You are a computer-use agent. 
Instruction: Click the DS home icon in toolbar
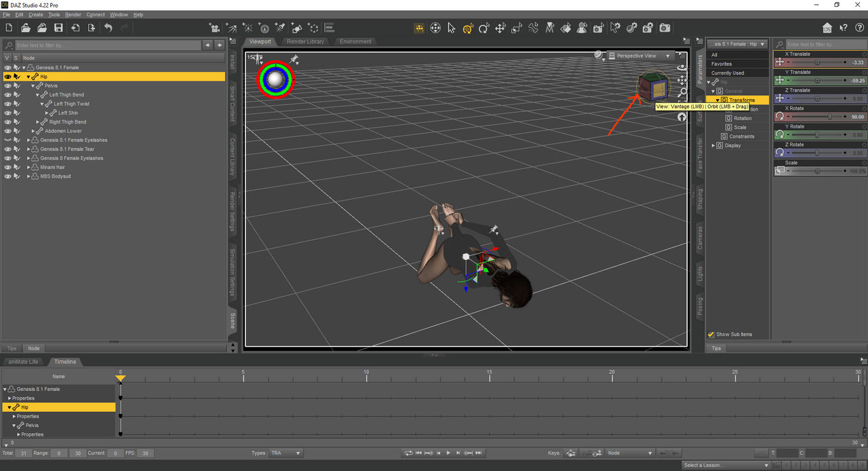tap(827, 28)
